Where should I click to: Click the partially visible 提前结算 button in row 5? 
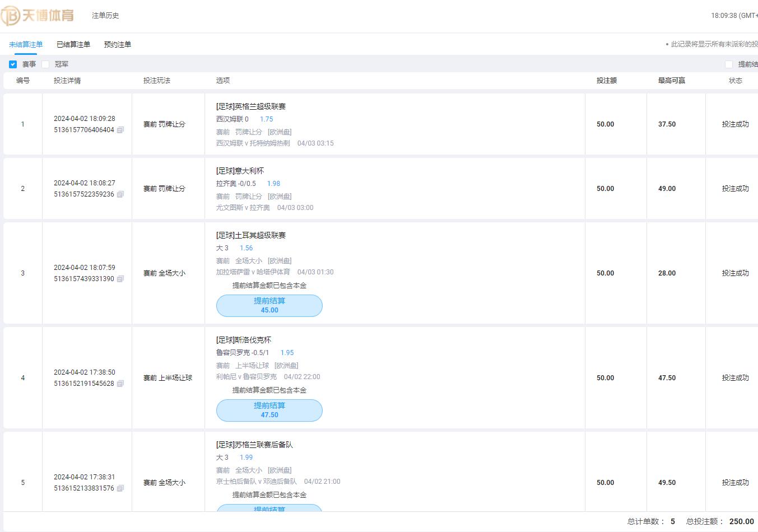click(269, 508)
